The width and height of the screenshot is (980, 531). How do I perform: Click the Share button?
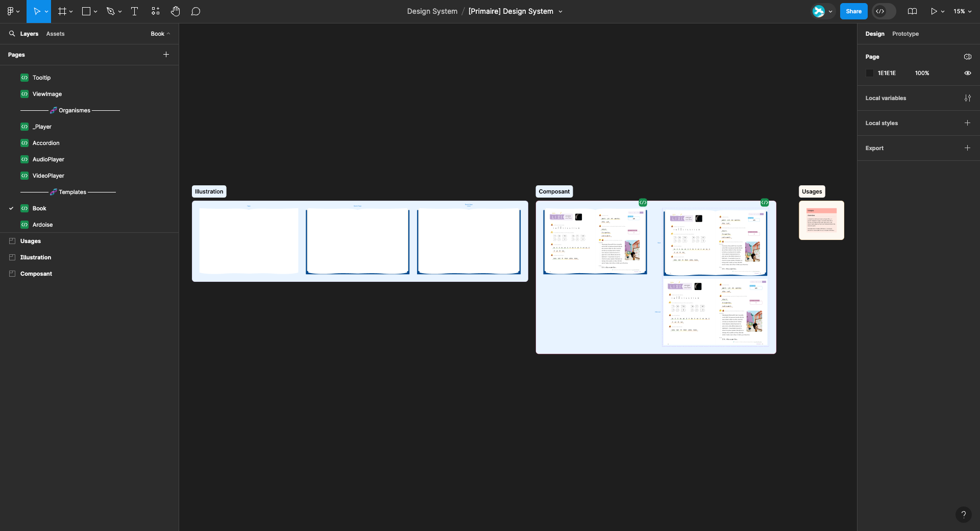[x=853, y=11]
